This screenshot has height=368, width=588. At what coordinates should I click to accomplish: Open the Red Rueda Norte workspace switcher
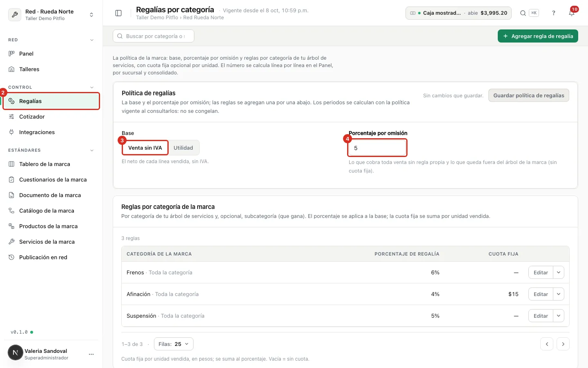tap(51, 15)
